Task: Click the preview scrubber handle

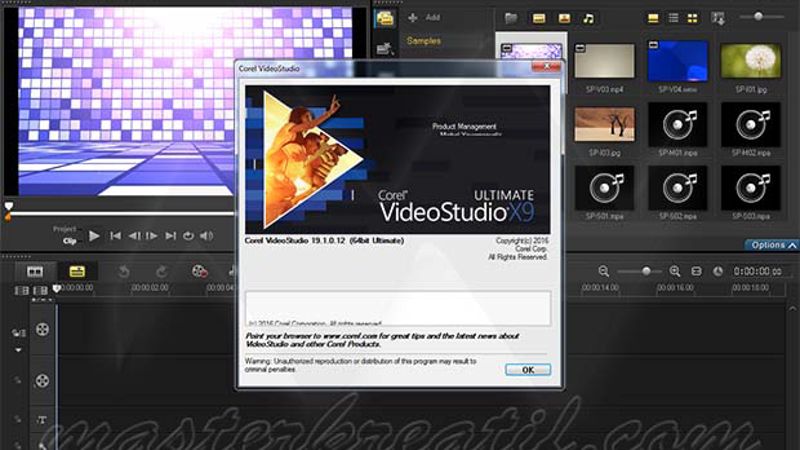Action: click(x=9, y=207)
